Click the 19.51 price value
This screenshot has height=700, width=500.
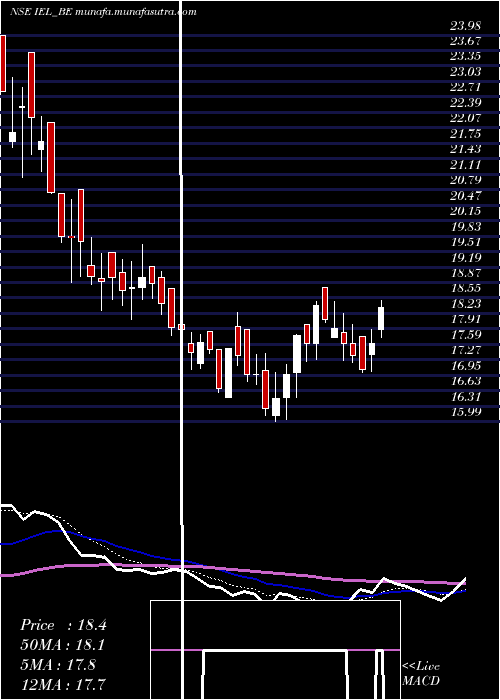click(x=466, y=242)
